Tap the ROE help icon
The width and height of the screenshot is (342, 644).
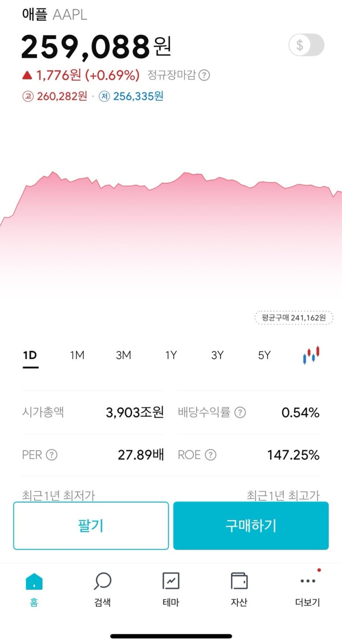pos(210,455)
